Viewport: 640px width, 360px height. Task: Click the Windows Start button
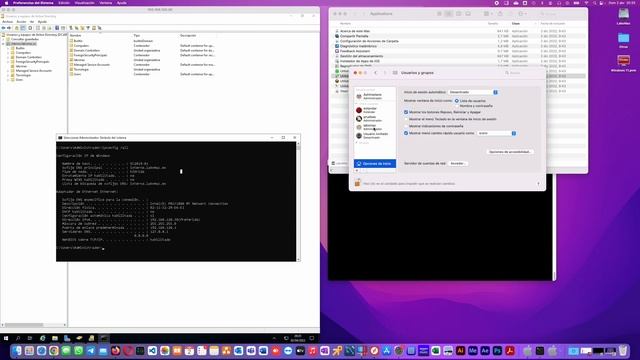pyautogui.click(x=6, y=338)
